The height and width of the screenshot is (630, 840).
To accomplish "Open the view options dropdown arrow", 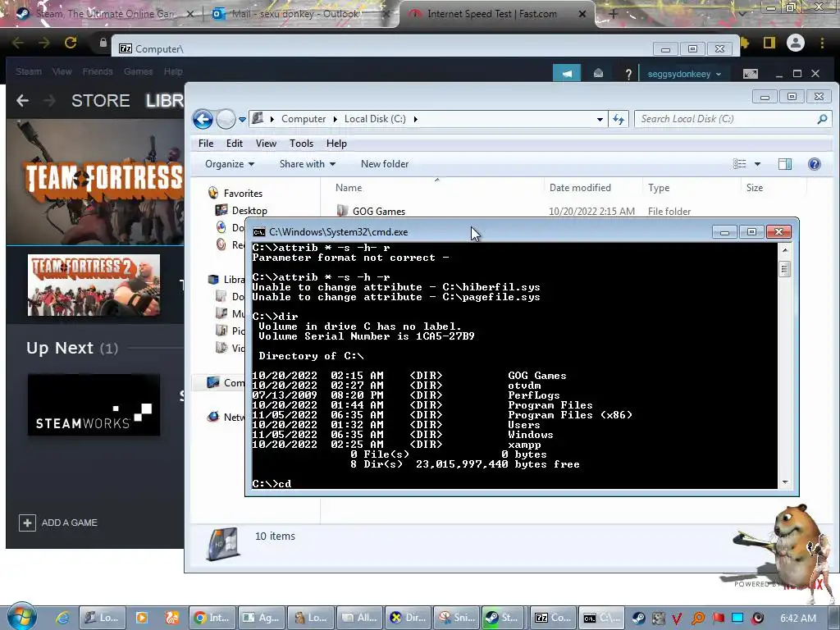I will coord(757,164).
